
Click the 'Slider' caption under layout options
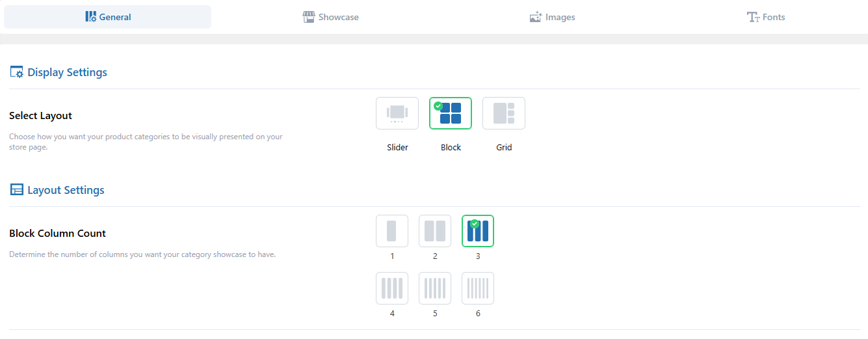[x=397, y=148]
